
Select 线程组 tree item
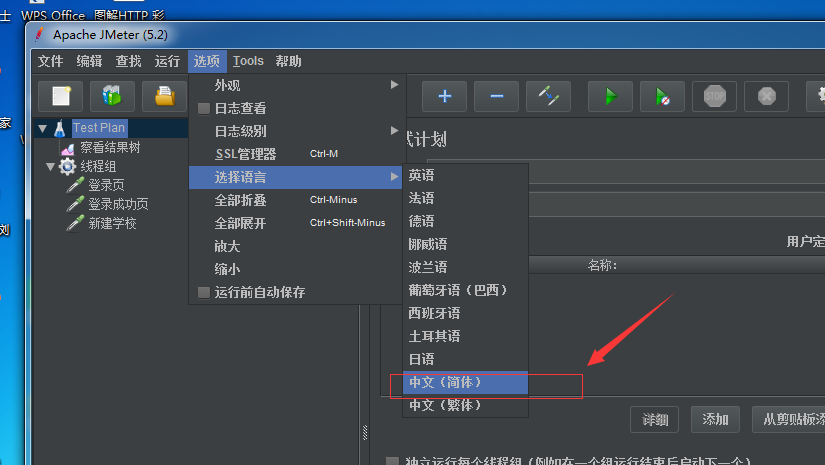click(x=98, y=167)
